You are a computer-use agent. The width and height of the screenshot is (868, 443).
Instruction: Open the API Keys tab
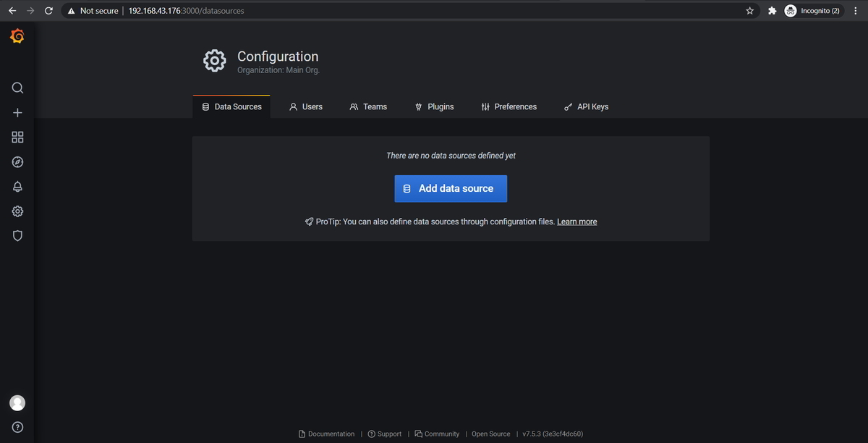click(586, 106)
